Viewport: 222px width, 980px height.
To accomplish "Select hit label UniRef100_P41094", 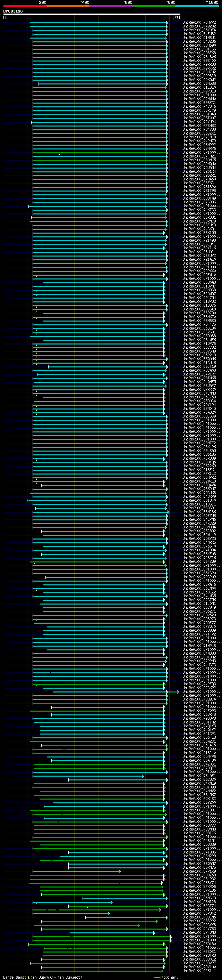I will coord(199,550).
